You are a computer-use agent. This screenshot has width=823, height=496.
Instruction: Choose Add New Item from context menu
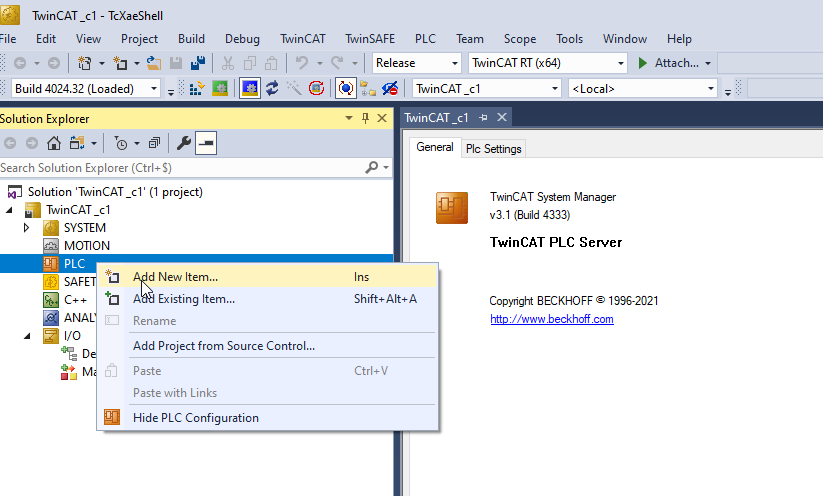point(175,277)
